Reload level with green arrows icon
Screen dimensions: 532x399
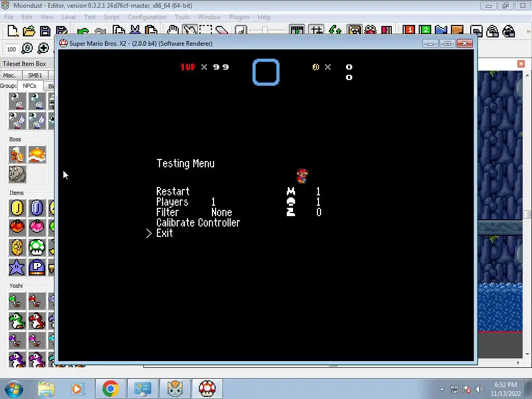[x=335, y=31]
